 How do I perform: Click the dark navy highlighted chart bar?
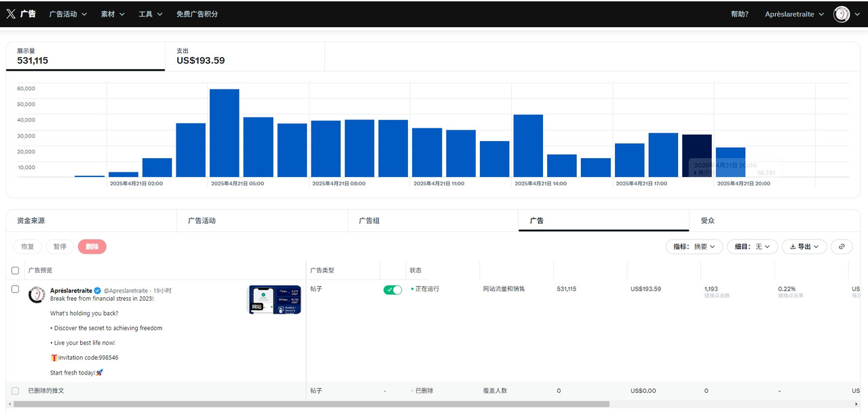coord(697,156)
